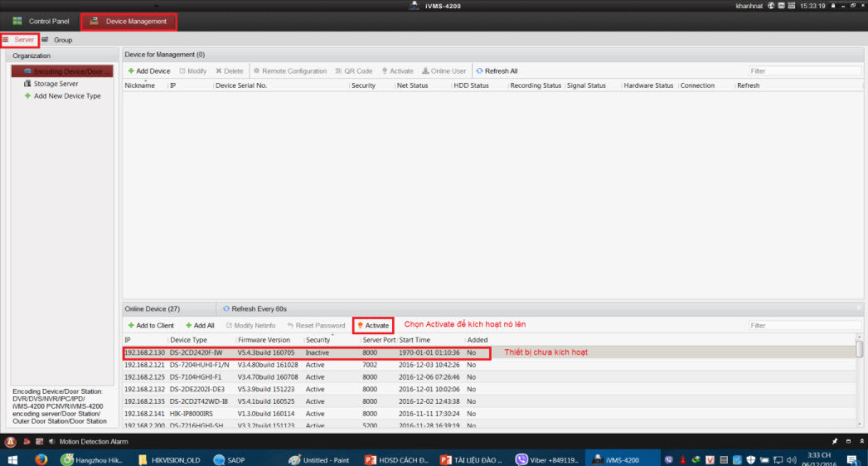The height and width of the screenshot is (466, 868).
Task: Click Add Device in the management toolbar
Action: pyautogui.click(x=149, y=71)
